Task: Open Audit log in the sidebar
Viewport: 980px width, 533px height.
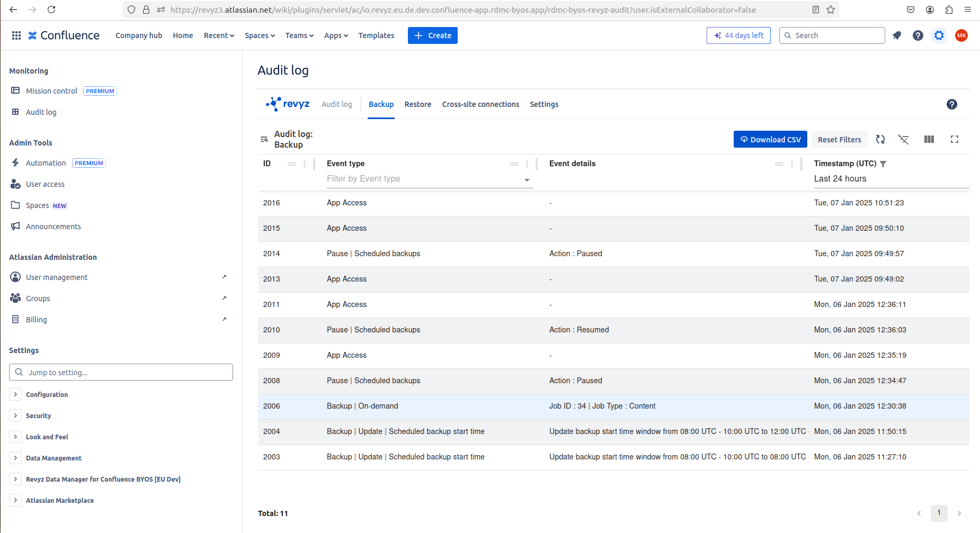Action: (x=41, y=112)
